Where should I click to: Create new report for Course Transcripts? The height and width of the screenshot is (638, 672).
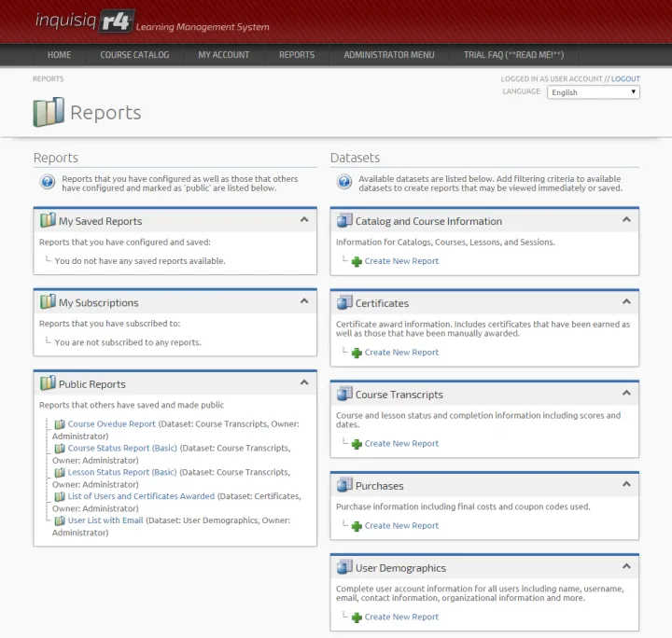pyautogui.click(x=401, y=444)
